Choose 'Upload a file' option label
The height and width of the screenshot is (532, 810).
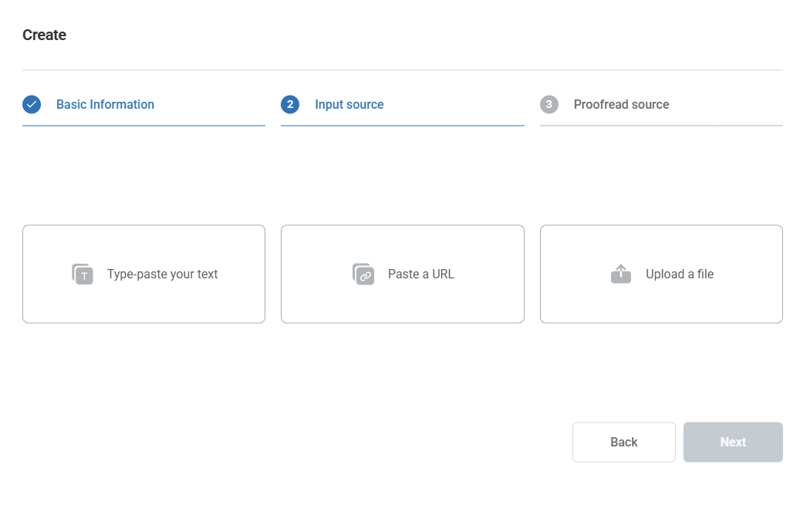point(679,274)
